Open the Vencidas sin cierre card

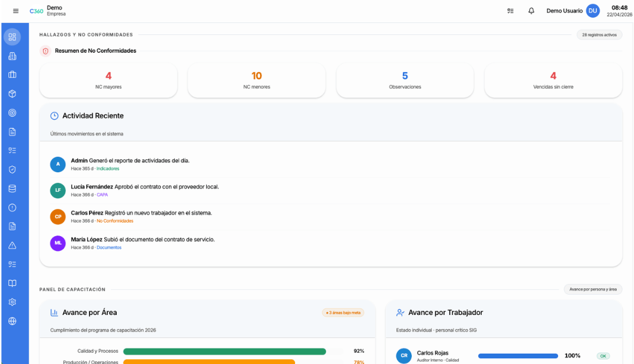click(553, 80)
